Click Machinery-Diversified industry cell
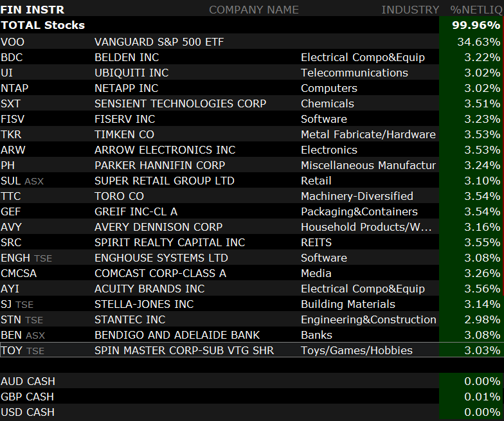This screenshot has width=504, height=421. [x=357, y=196]
